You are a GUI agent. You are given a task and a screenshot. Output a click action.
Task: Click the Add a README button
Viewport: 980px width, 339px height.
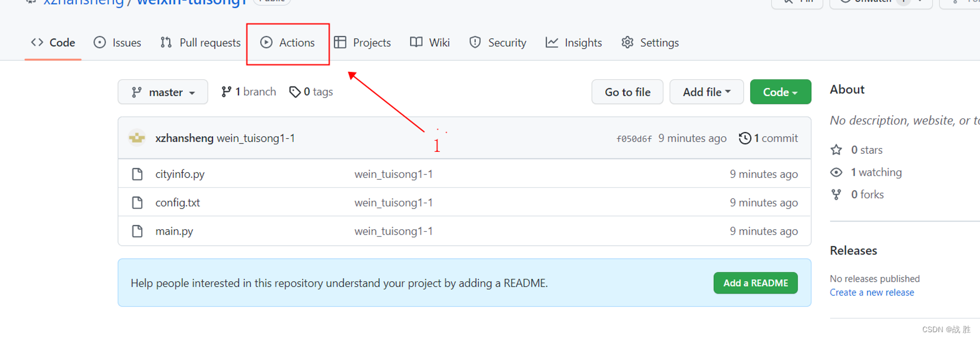click(756, 283)
